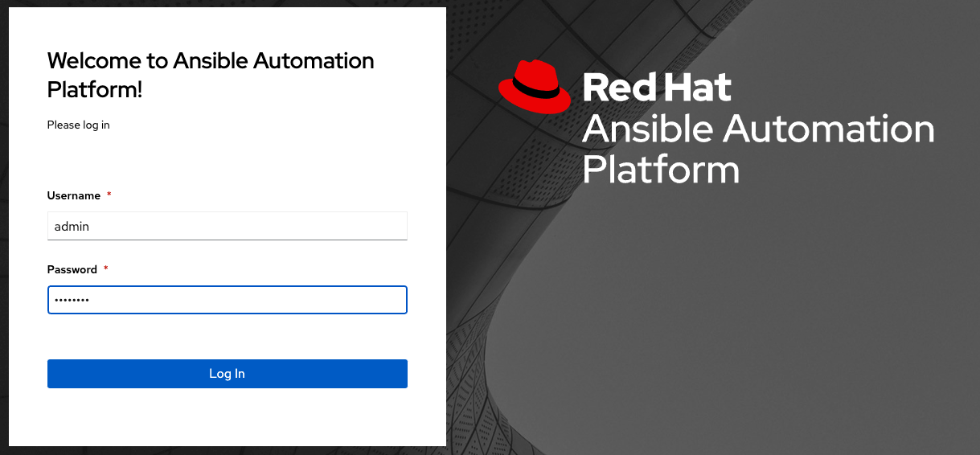Click empty white area below Log In button
The width and height of the screenshot is (980, 455).
(x=227, y=418)
